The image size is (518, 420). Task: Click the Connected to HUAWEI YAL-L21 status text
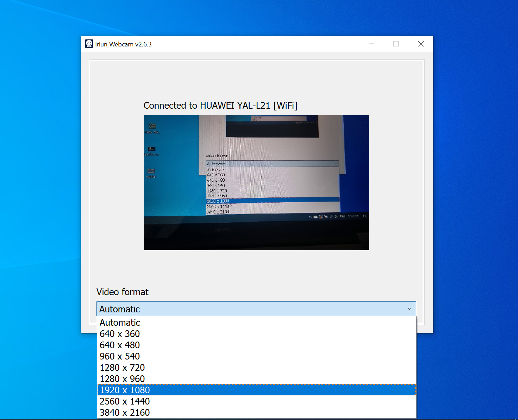coord(220,106)
